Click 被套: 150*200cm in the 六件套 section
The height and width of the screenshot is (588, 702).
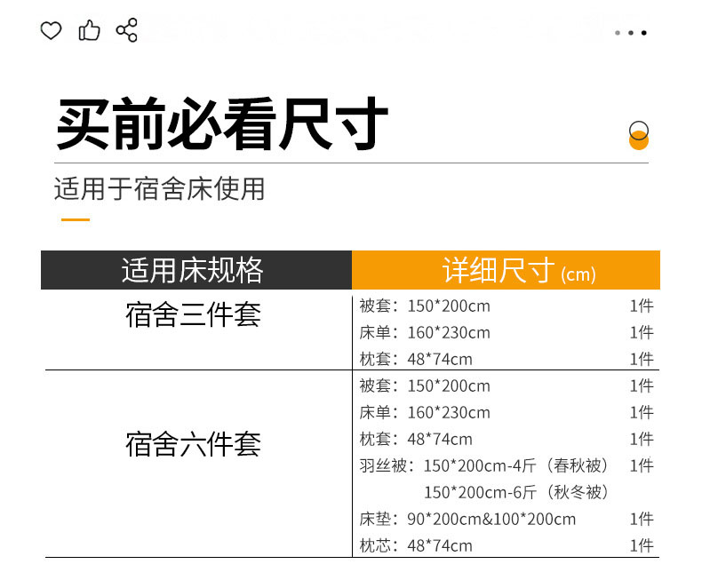pyautogui.click(x=425, y=385)
